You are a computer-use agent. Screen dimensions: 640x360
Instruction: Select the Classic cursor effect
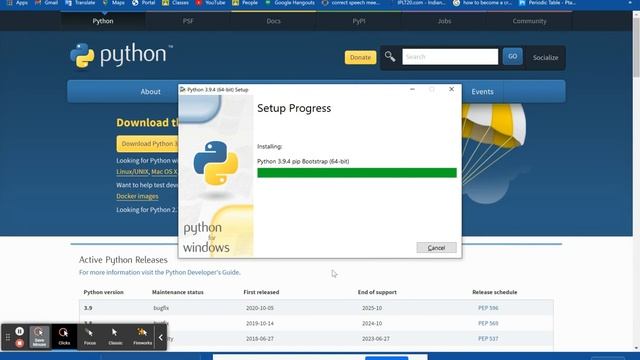115,337
